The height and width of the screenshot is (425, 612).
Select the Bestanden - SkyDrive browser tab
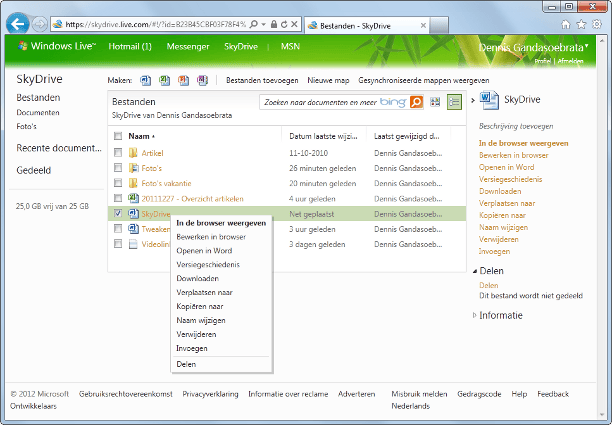click(x=366, y=26)
